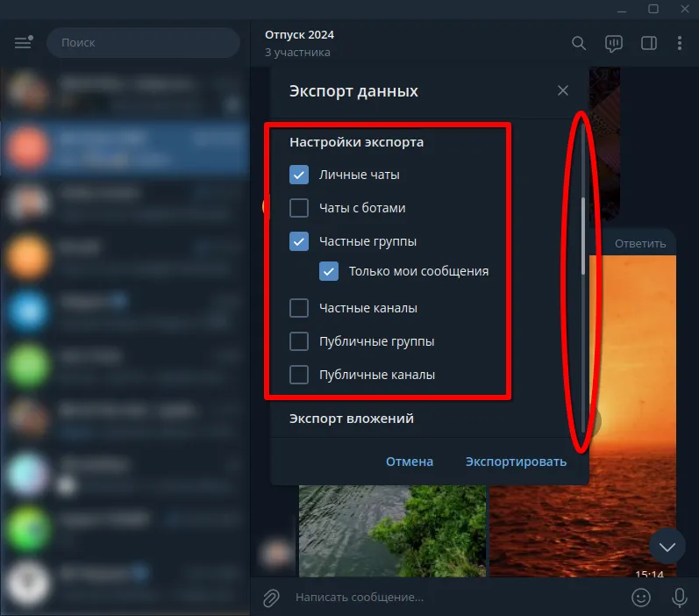
Task: Uncheck the Личные чаты checkbox
Action: [299, 175]
